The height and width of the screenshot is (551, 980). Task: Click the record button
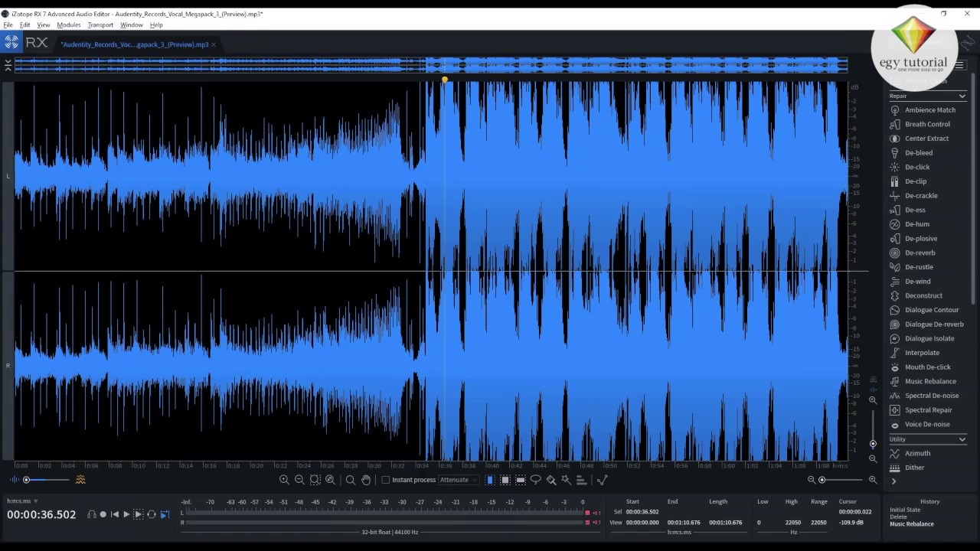point(103,514)
